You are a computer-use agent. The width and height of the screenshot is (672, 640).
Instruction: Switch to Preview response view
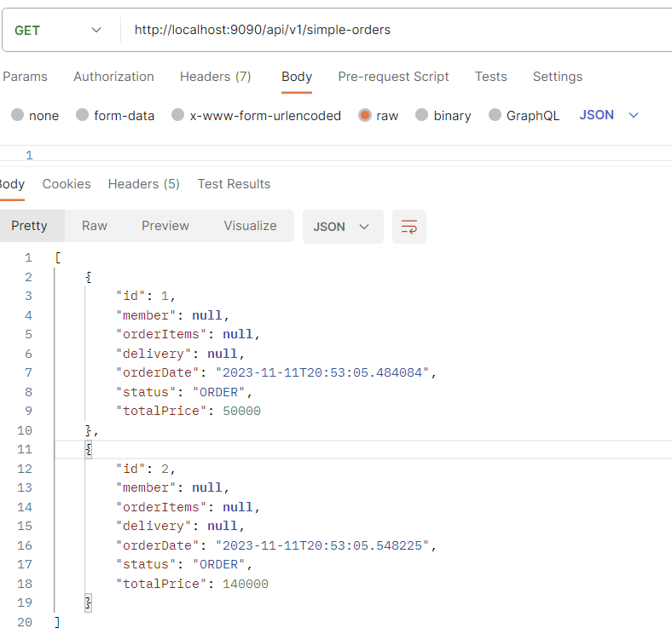click(x=165, y=226)
